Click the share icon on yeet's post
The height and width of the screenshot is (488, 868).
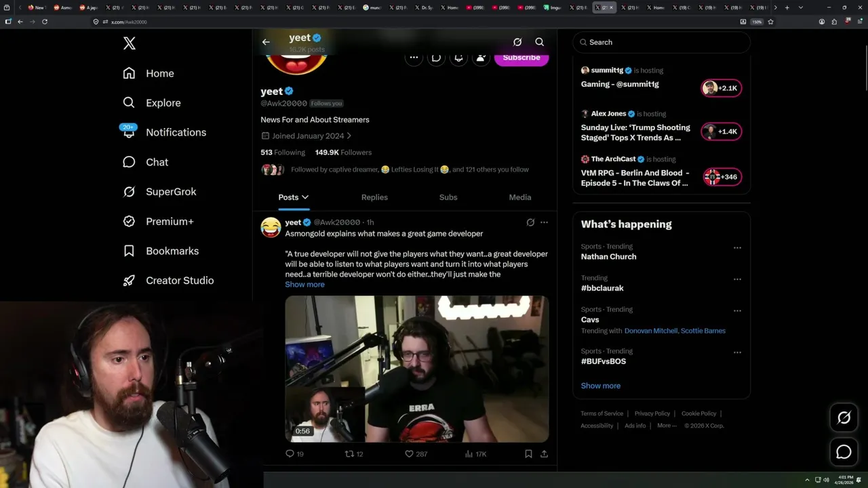544,454
